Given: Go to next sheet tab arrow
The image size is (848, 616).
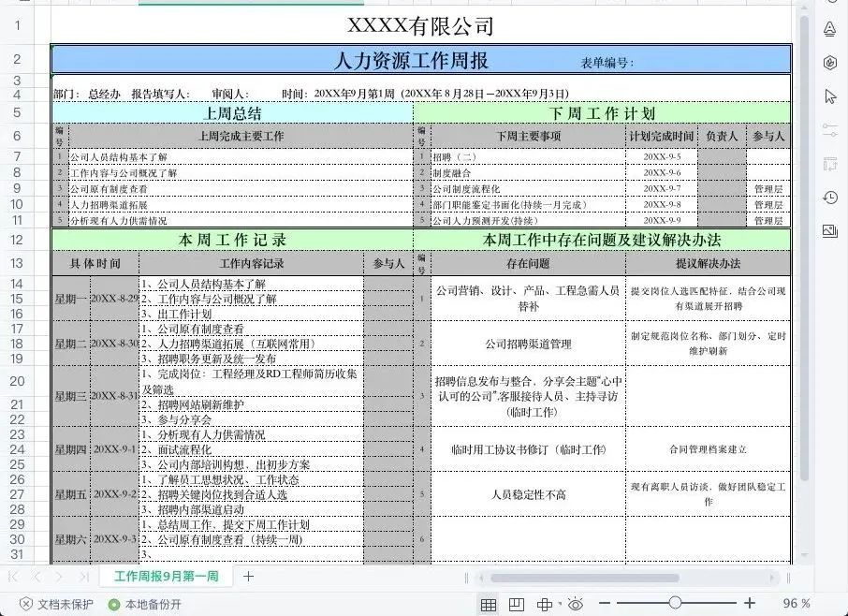Looking at the screenshot, I should coord(60,577).
